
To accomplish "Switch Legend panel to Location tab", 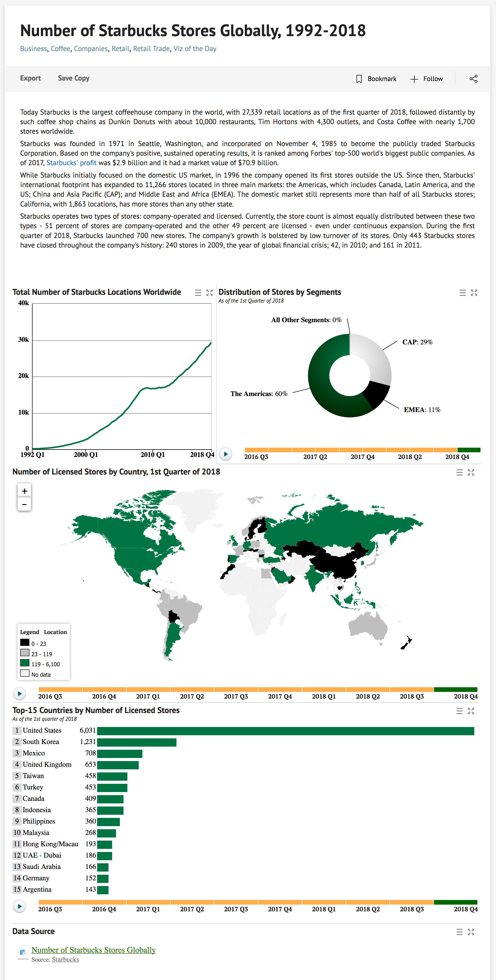I will [55, 632].
